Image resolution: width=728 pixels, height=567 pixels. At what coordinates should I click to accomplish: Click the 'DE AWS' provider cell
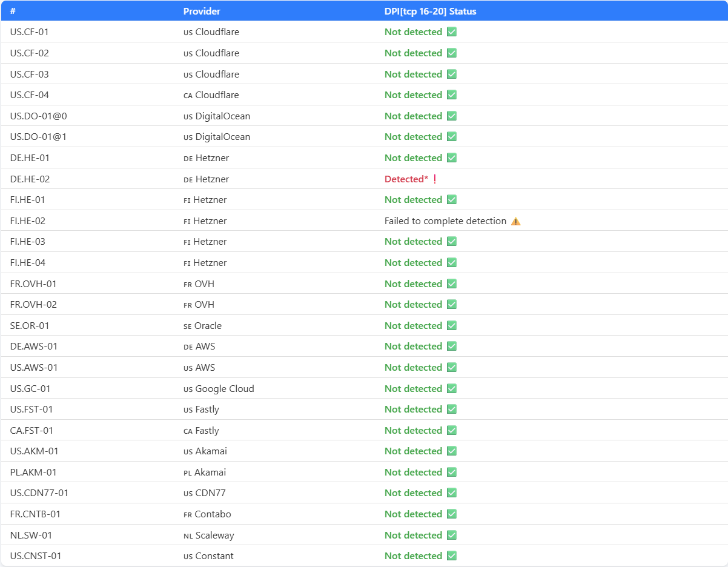[199, 346]
